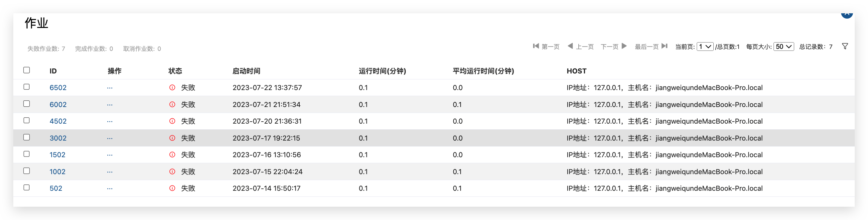Click the failed status icon for job 1502
This screenshot has height=220, width=868.
coord(172,155)
